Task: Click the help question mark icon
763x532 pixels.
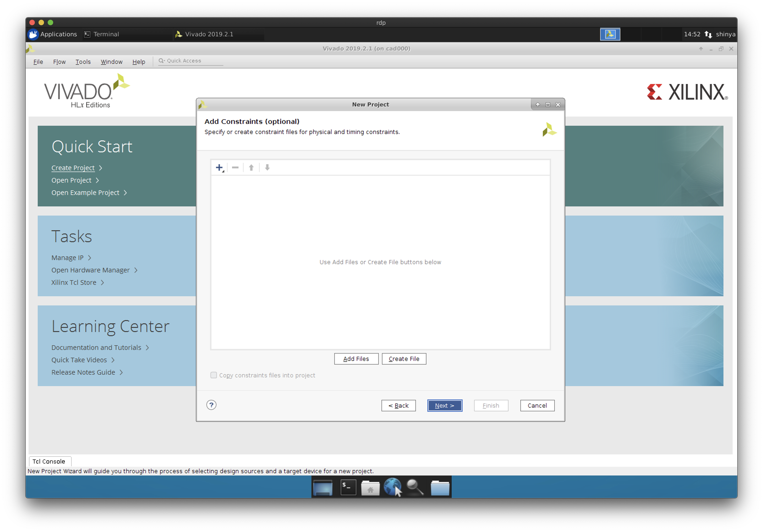Action: point(211,405)
